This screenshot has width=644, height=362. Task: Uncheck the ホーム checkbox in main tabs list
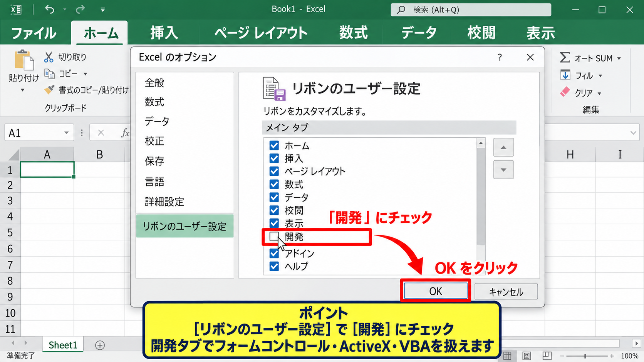tap(274, 145)
